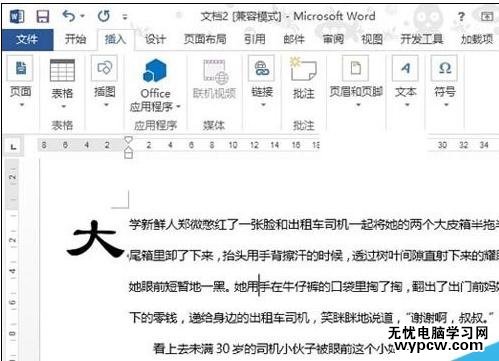Click the Word application icon in title bar
The height and width of the screenshot is (361, 499).
coord(16,16)
